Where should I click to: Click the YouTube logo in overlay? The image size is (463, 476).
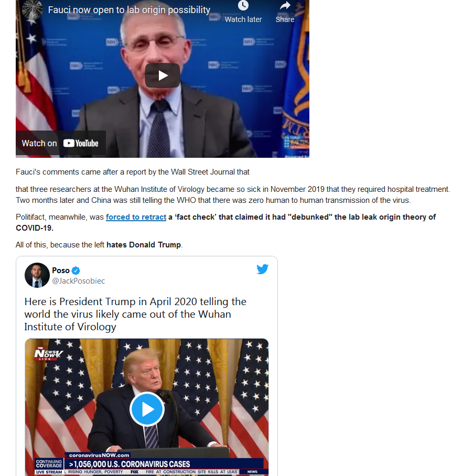[x=81, y=143]
